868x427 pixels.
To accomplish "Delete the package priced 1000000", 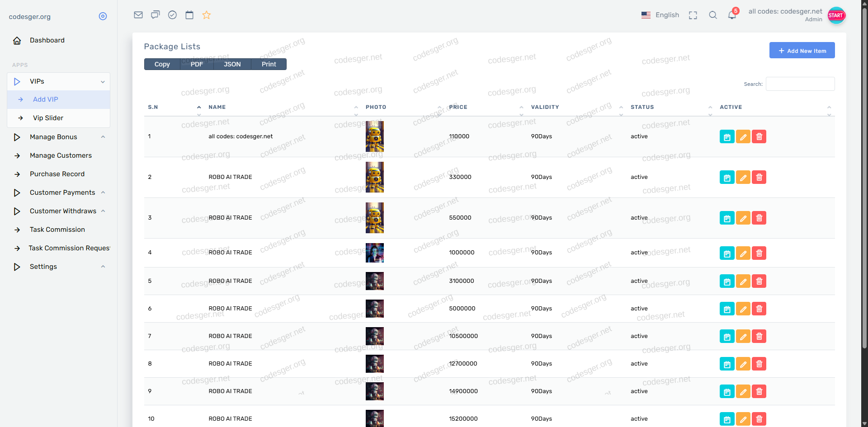I will (x=759, y=253).
